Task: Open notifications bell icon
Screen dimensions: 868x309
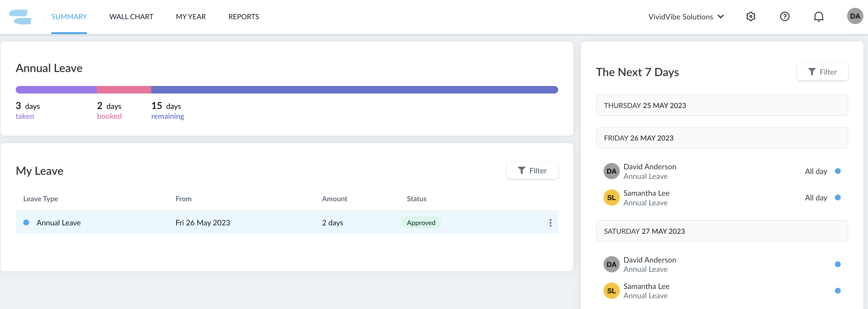Action: click(x=818, y=17)
